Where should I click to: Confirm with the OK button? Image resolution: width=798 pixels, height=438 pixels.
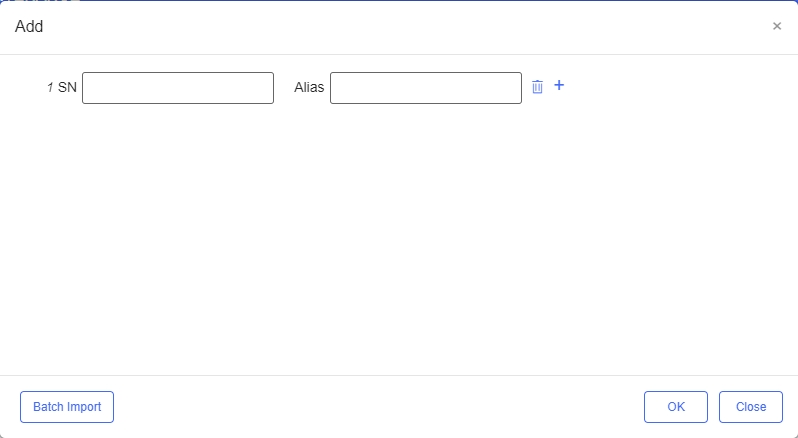click(x=676, y=407)
